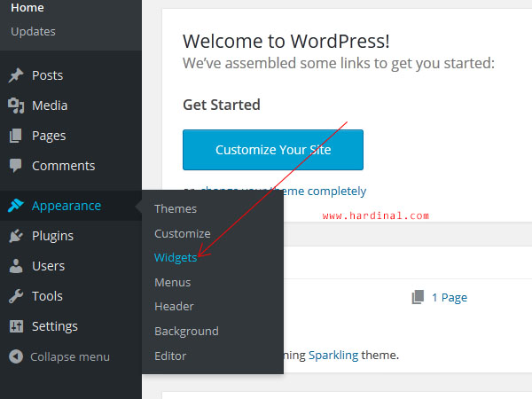Follow the change your theme completely link
Viewport: 532px width, 399px height.
click(x=284, y=191)
